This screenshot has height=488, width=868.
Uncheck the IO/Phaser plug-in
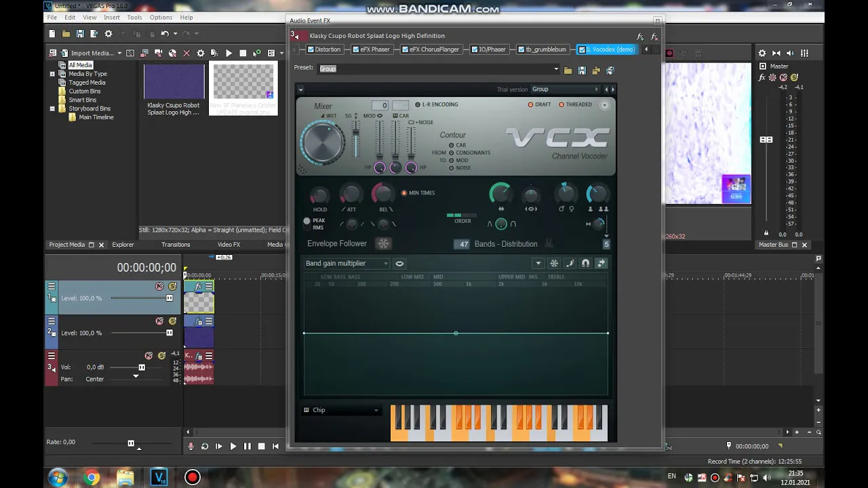pos(475,49)
